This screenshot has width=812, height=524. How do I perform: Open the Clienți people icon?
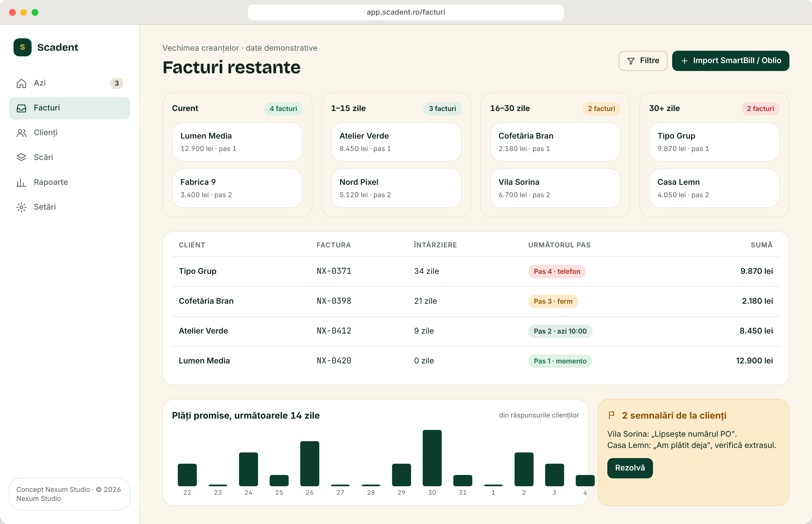(21, 133)
